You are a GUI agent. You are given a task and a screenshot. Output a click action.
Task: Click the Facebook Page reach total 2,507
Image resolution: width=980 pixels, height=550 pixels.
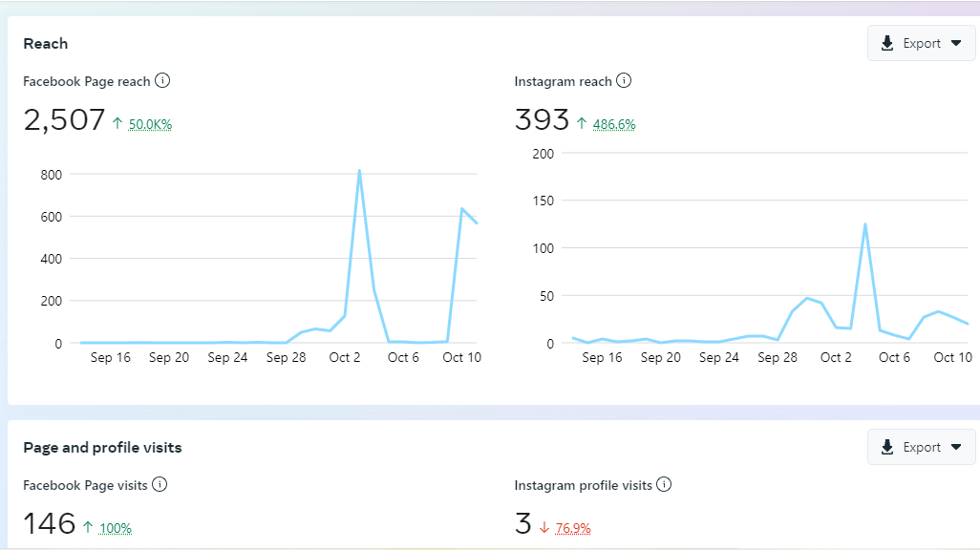(64, 119)
